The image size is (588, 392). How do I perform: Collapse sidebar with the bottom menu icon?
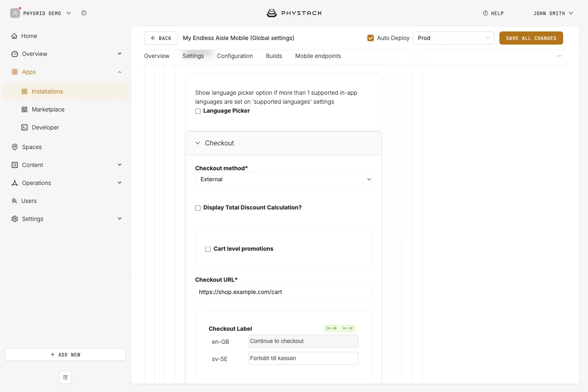(65, 377)
